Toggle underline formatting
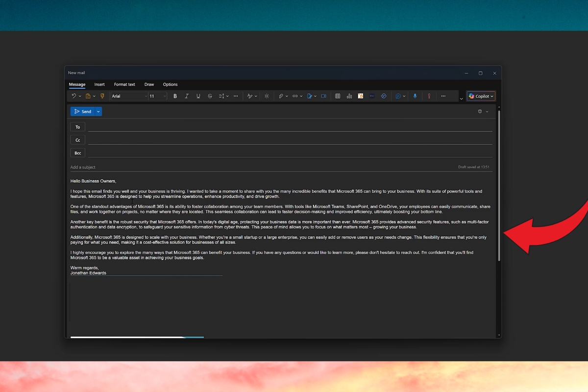 coord(198,96)
